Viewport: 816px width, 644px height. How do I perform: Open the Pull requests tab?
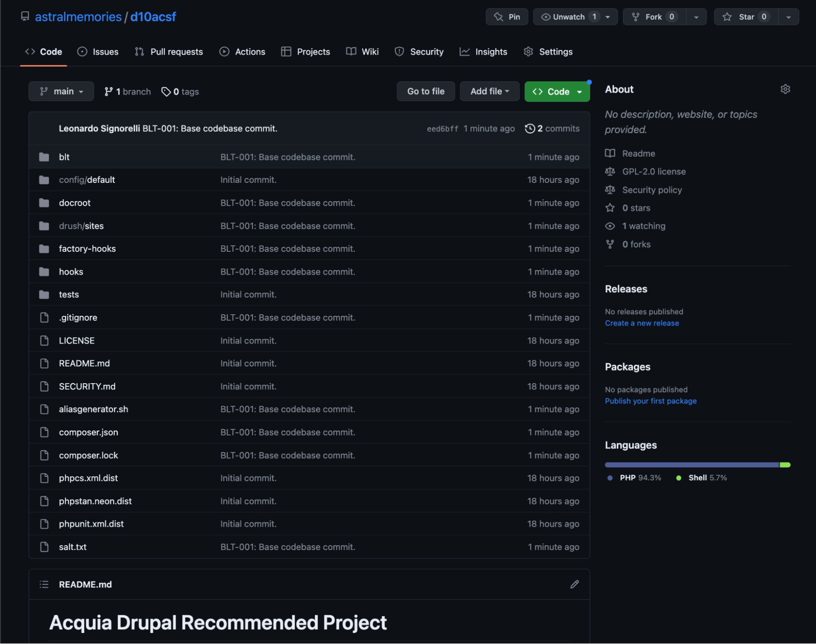[x=169, y=52]
